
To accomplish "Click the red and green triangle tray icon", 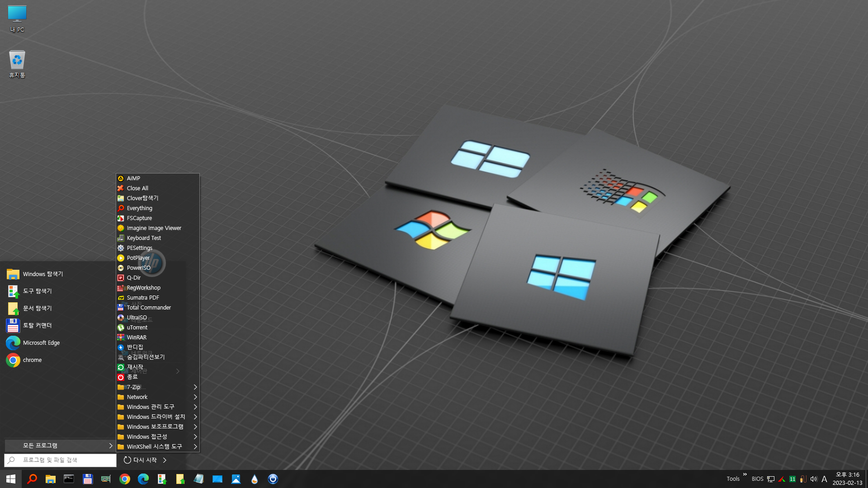I will [x=782, y=479].
